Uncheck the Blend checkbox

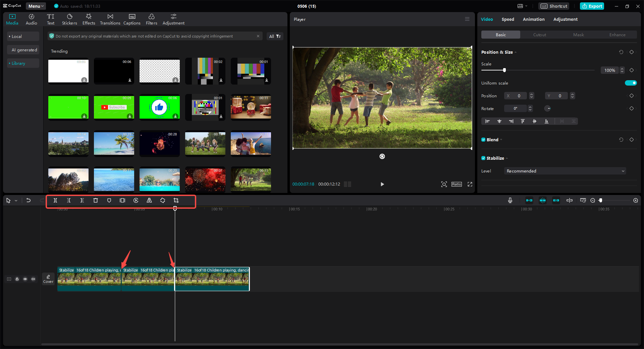(483, 140)
